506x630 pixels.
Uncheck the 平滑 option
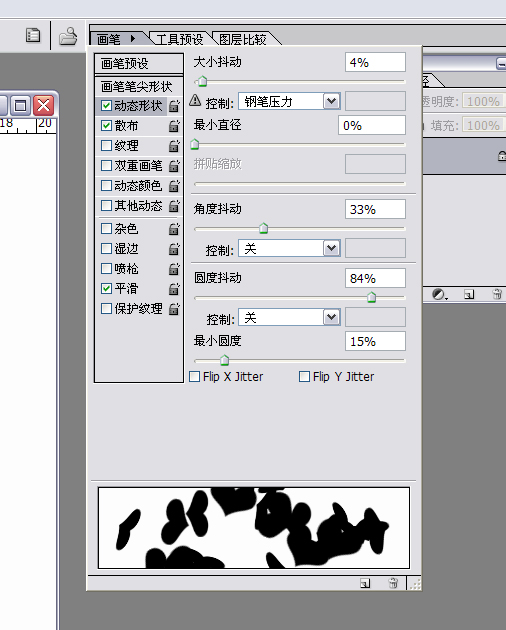coord(107,288)
